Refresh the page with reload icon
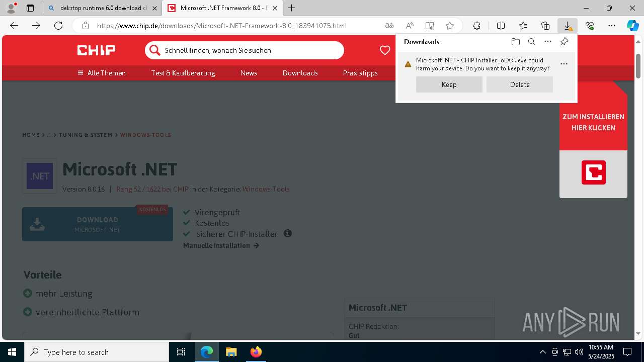 coord(58,26)
